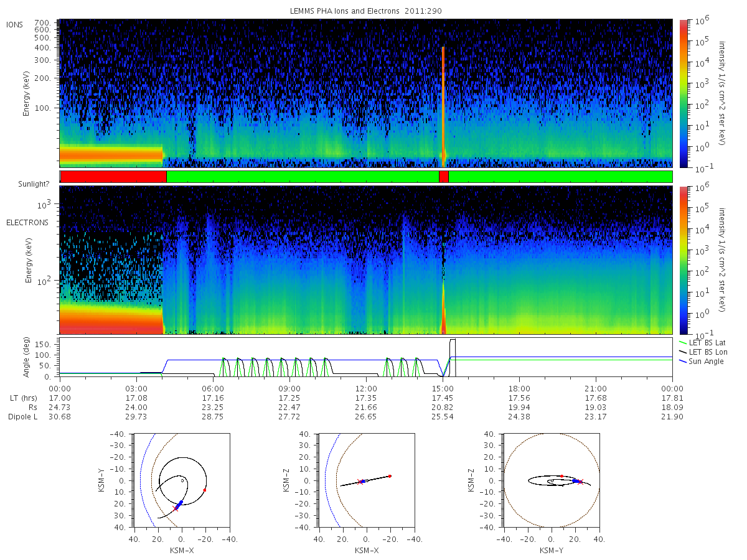Click the "06:00" time axis label
747x560 pixels.
[x=213, y=389]
